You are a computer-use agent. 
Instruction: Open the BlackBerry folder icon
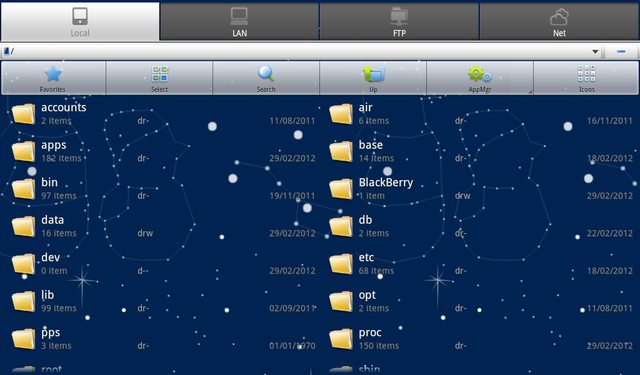[341, 189]
